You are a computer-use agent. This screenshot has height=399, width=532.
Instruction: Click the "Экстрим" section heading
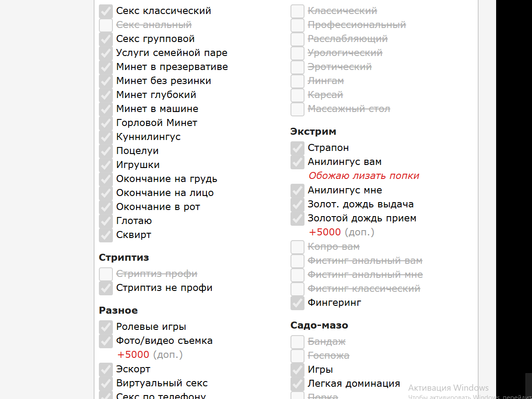click(313, 131)
